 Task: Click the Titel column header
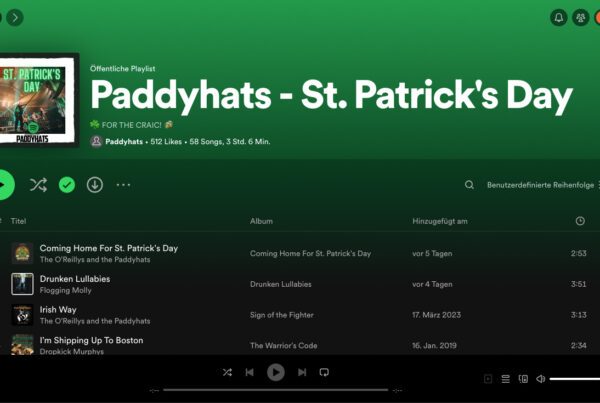(18, 221)
